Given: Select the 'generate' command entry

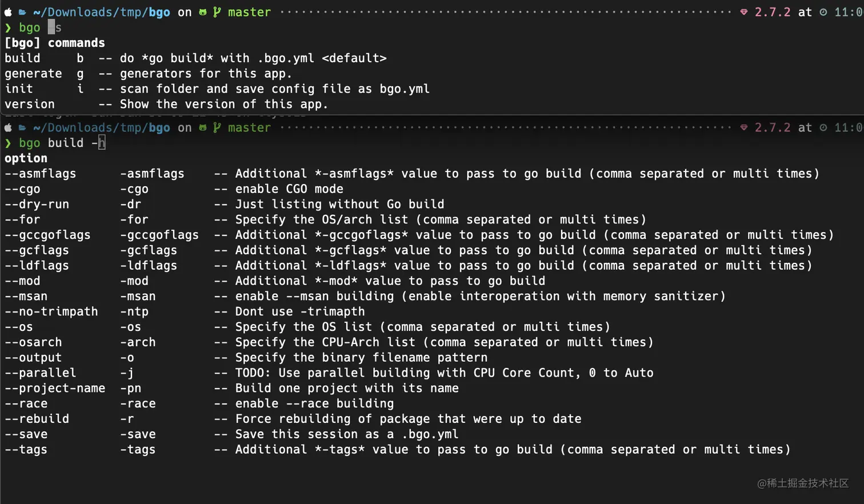Looking at the screenshot, I should 33,74.
